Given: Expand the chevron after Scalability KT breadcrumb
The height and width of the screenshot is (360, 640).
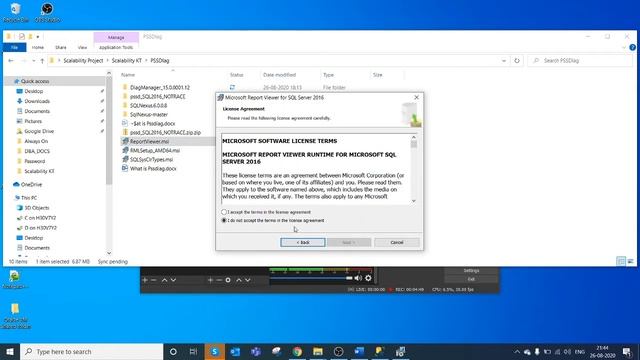Looking at the screenshot, I should (146, 60).
